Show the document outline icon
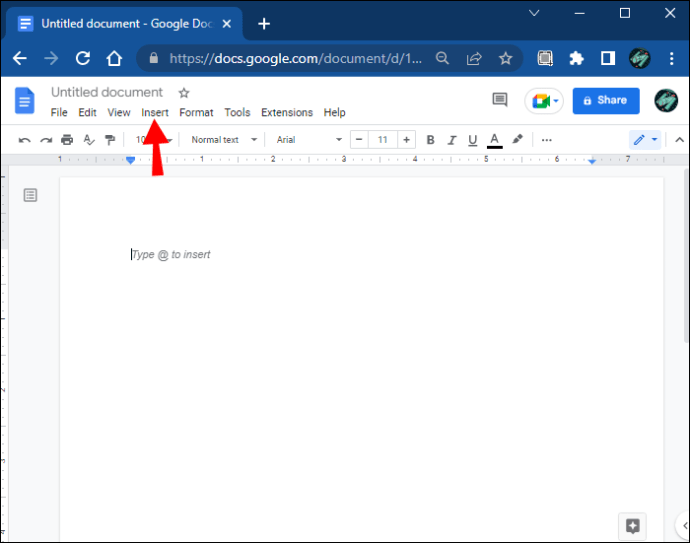The width and height of the screenshot is (690, 543). [x=30, y=195]
